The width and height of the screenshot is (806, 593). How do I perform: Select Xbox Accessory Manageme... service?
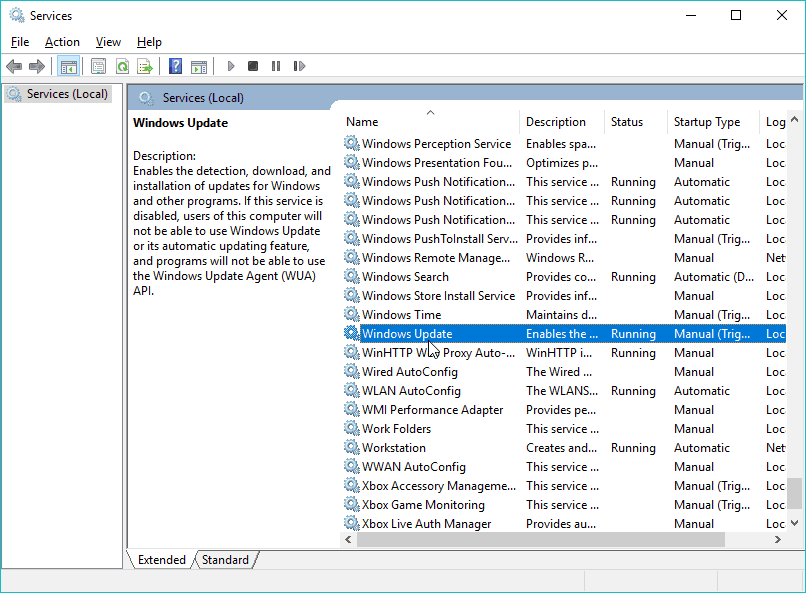[564, 486]
